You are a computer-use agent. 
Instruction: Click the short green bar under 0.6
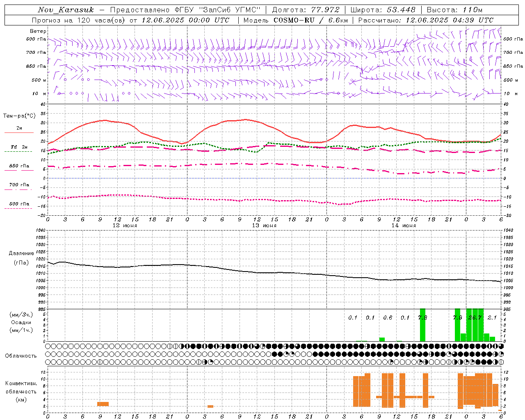pyautogui.click(x=382, y=339)
